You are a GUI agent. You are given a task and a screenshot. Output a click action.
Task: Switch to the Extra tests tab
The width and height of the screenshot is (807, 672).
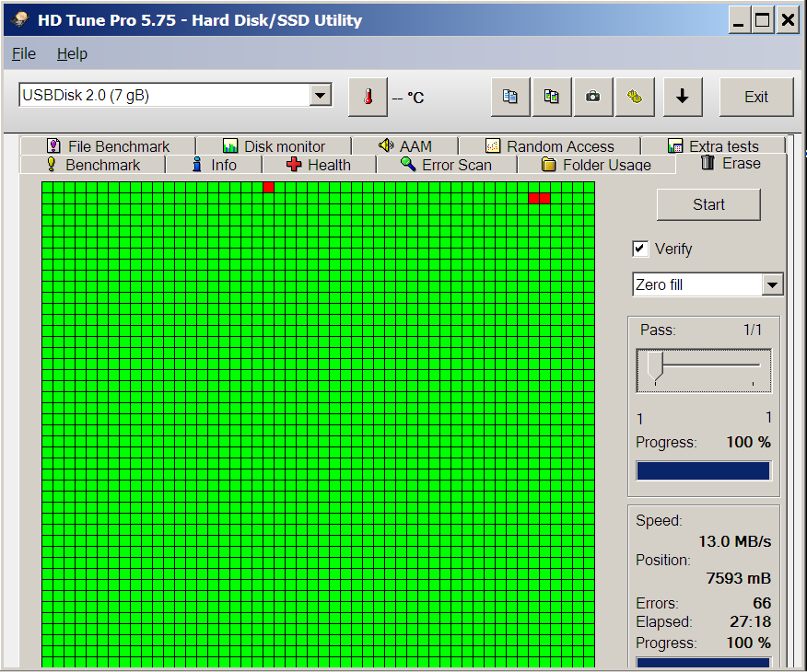click(x=713, y=146)
